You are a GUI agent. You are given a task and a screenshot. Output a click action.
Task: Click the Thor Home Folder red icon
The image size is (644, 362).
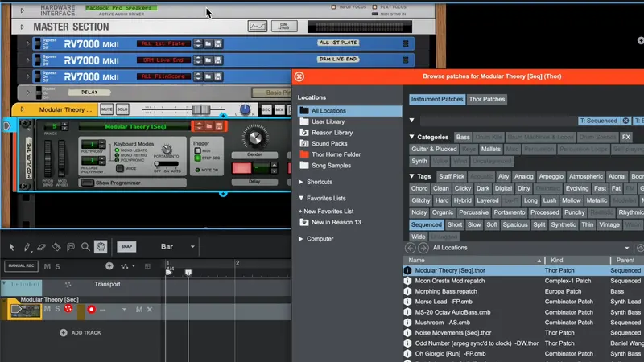304,154
